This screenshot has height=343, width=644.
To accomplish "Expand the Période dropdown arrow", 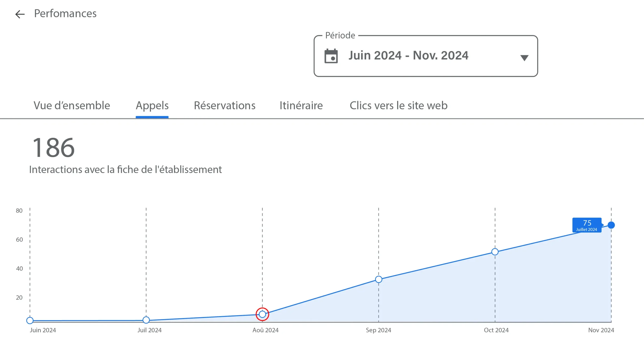I will [524, 58].
